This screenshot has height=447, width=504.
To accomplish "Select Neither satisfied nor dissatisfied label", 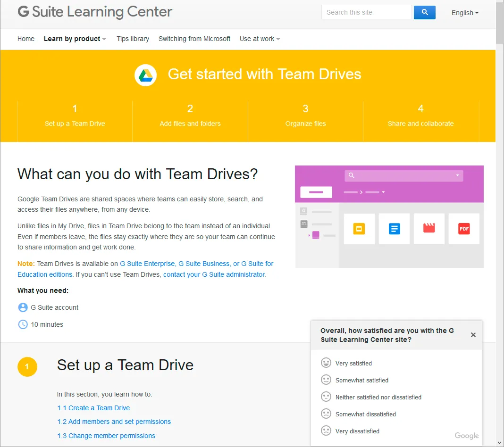I will [378, 397].
